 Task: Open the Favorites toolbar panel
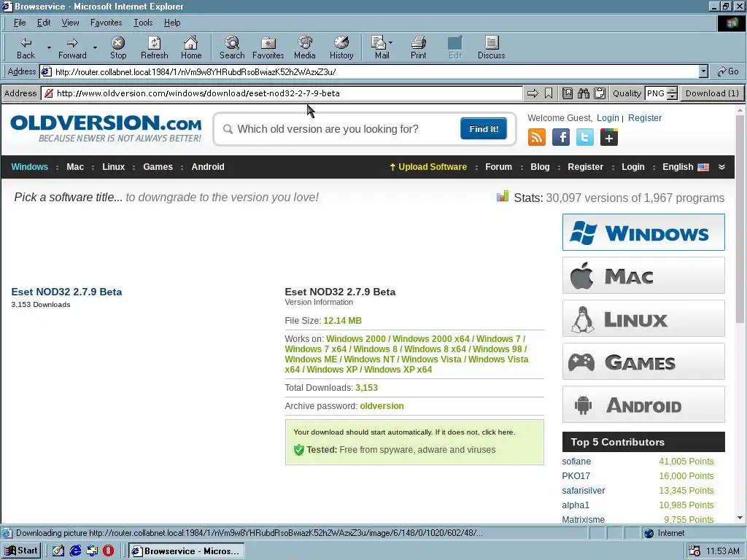pyautogui.click(x=268, y=47)
